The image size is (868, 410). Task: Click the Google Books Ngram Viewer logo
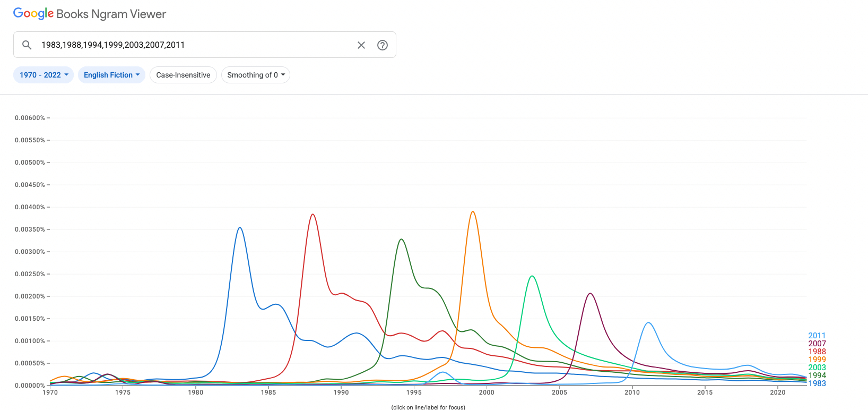[x=90, y=14]
